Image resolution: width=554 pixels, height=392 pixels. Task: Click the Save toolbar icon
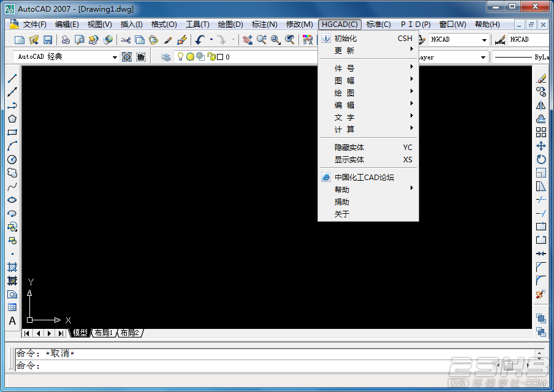[48, 40]
